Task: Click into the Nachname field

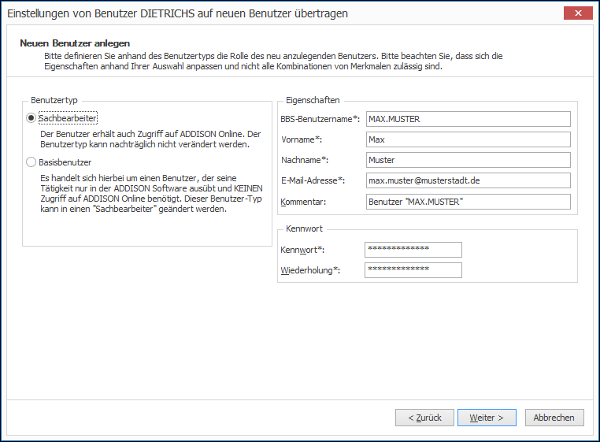Action: coord(468,160)
